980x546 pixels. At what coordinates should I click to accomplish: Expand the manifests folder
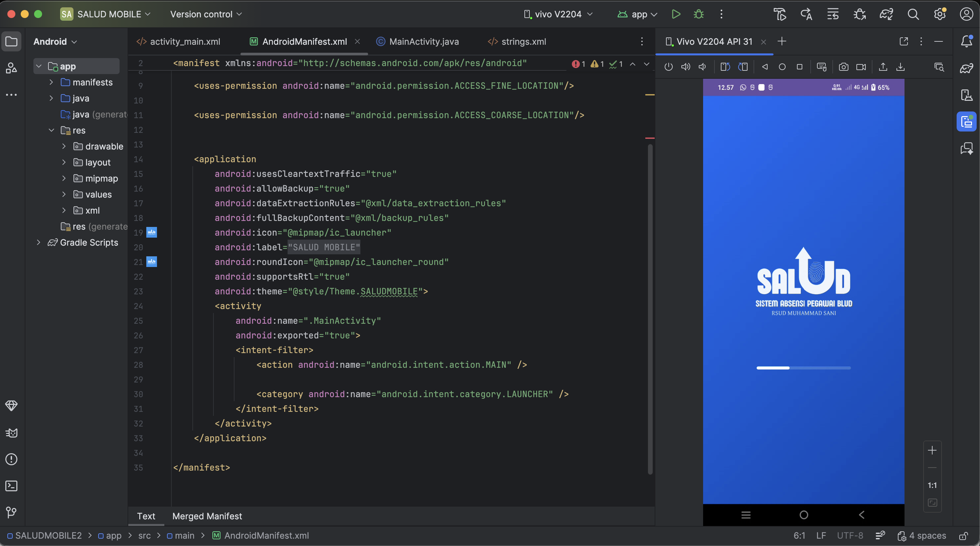[51, 82]
